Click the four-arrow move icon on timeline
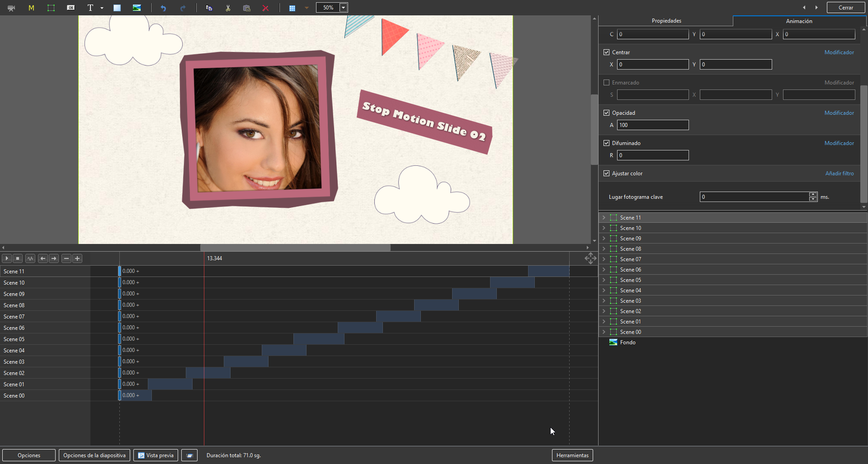 tap(590, 258)
